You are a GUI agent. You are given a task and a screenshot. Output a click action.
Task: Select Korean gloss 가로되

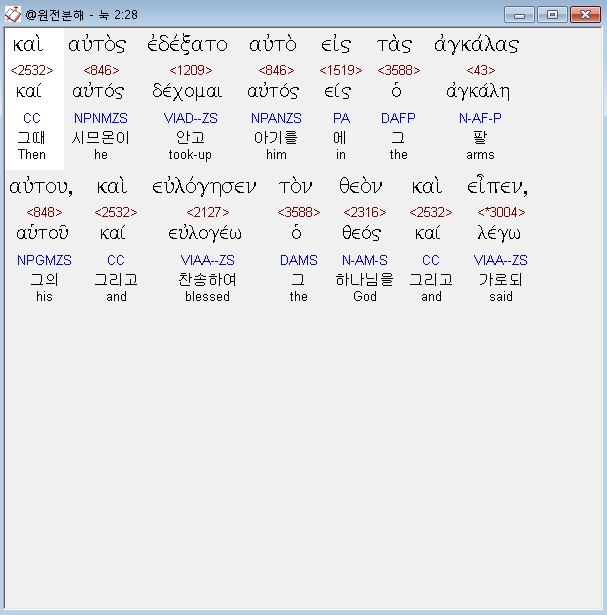pos(501,280)
